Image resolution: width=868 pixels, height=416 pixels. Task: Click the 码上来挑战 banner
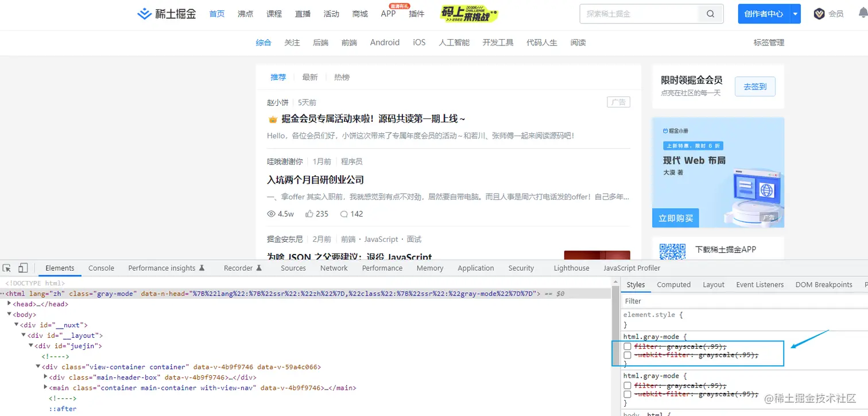pos(469,14)
